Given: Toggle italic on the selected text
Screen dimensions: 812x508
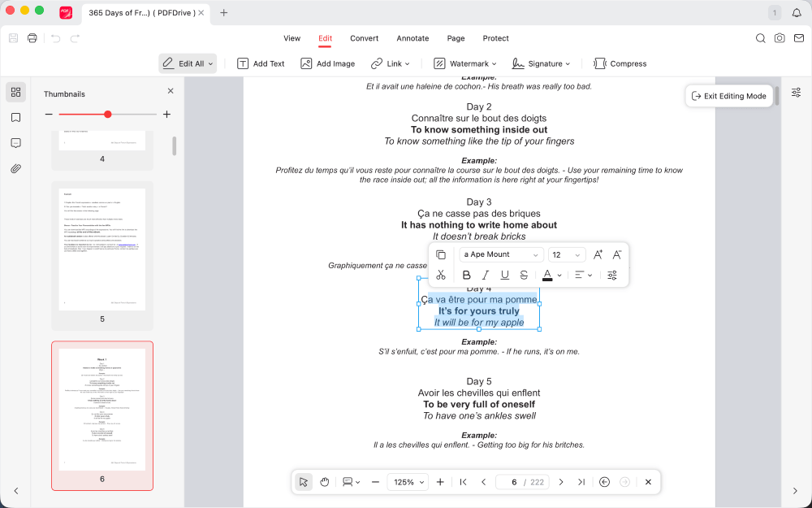Looking at the screenshot, I should point(485,275).
